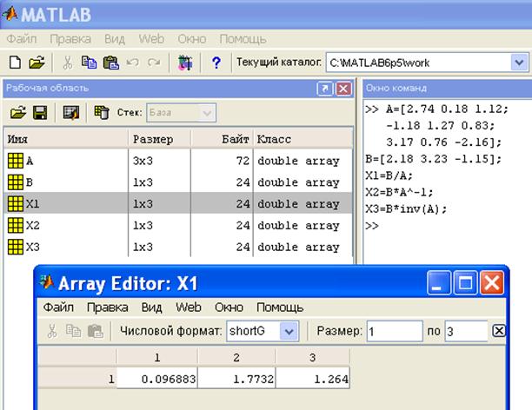This screenshot has width=532, height=410.
Task: Open the Файл menu in main MATLAB window
Action: 22,39
